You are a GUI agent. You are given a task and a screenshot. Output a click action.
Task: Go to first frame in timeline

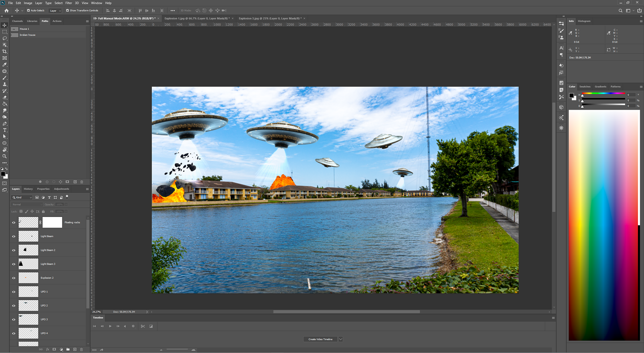coord(94,326)
